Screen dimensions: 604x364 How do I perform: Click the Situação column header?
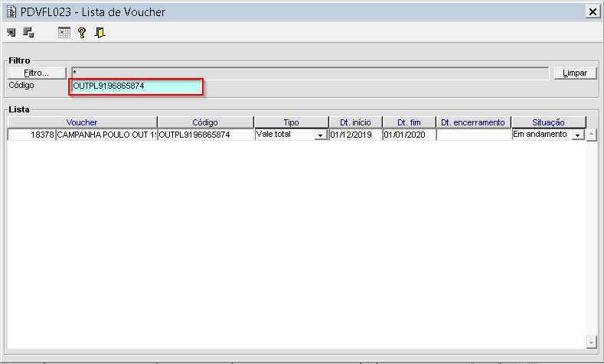point(549,122)
